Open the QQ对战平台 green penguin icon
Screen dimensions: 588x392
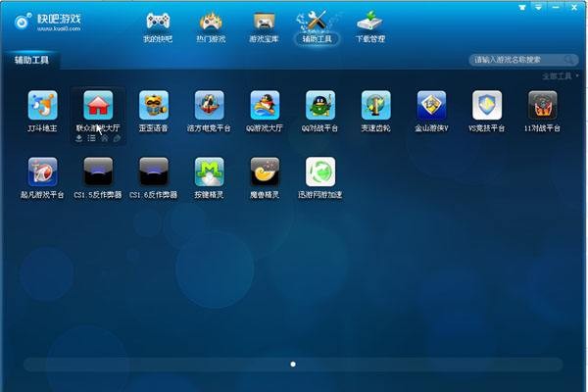[320, 105]
